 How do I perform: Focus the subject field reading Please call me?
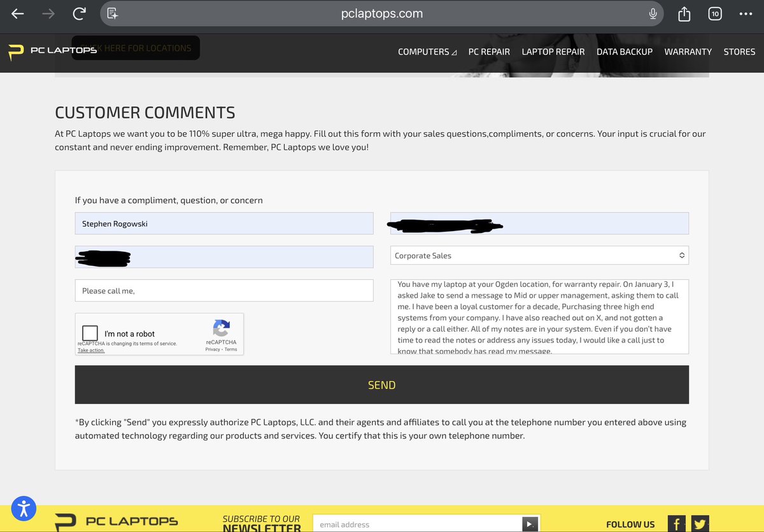[x=224, y=290]
